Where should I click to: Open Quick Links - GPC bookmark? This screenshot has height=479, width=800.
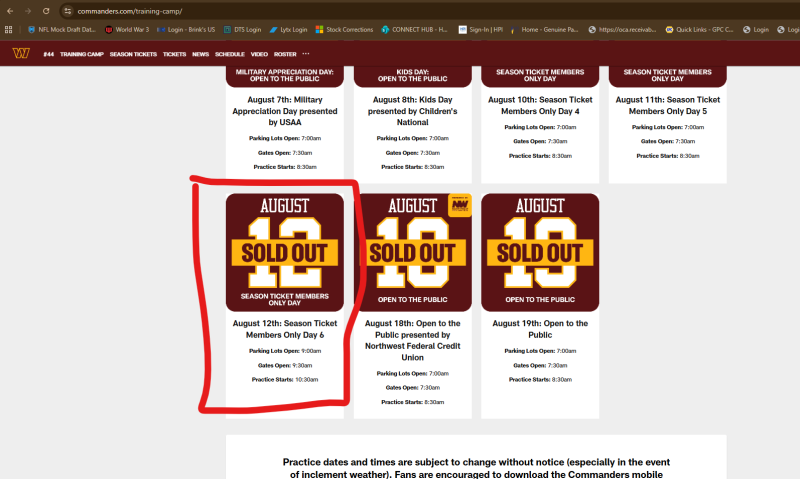[699, 30]
